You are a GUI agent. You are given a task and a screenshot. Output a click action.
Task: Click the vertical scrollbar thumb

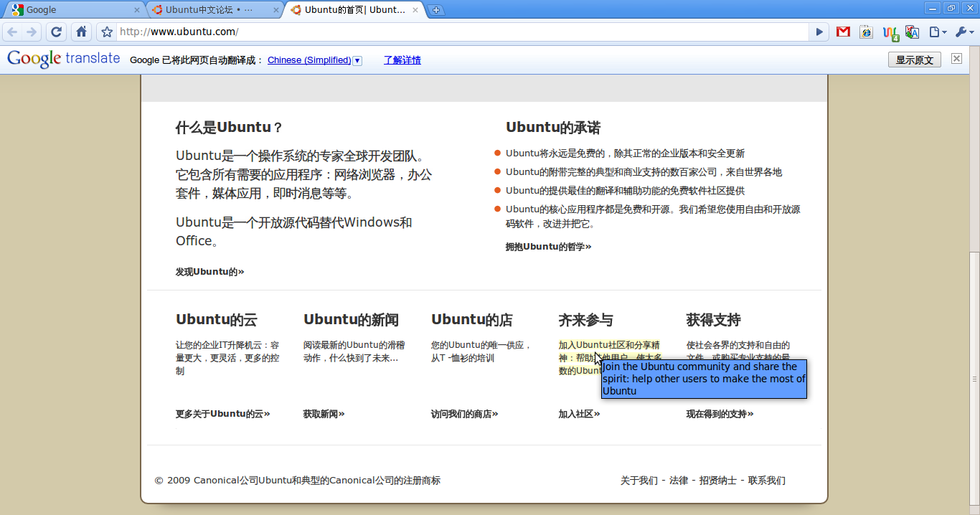tap(974, 379)
